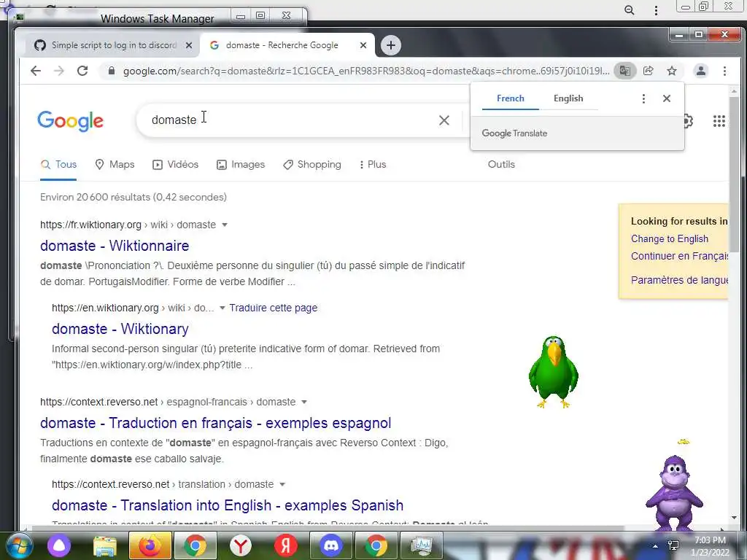The width and height of the screenshot is (747, 560).
Task: Show hidden system tray icons
Action: tap(655, 546)
